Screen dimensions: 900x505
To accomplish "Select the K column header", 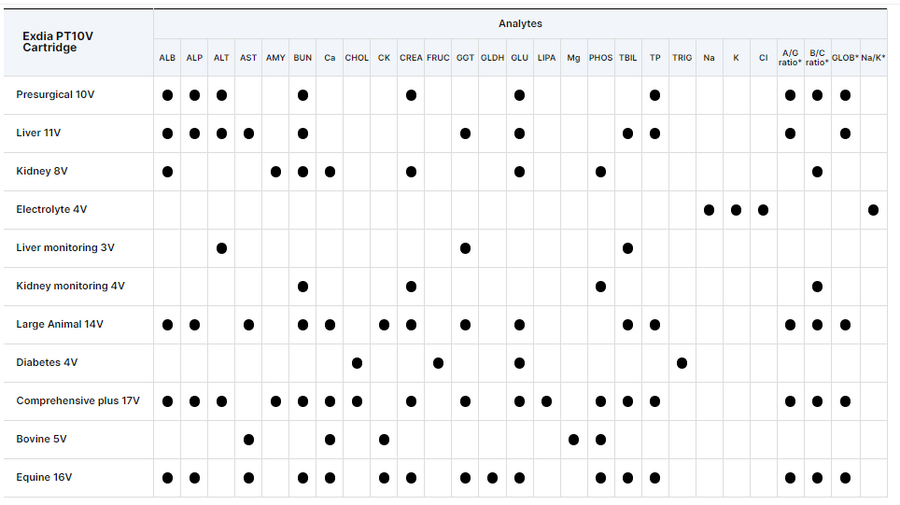I will pyautogui.click(x=736, y=58).
